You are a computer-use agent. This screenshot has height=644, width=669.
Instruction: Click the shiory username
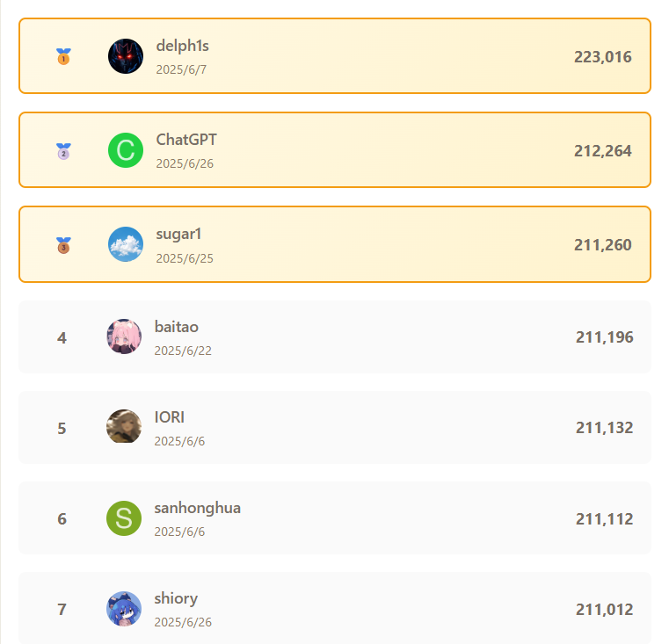pos(176,599)
